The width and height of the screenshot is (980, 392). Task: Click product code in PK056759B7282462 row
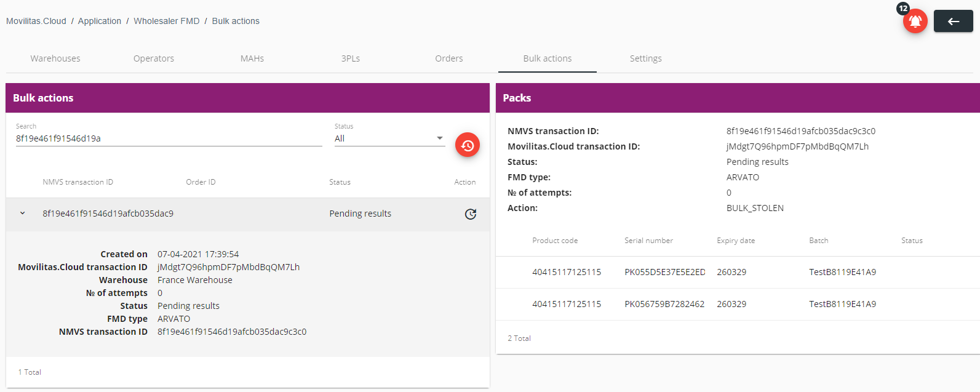point(567,304)
